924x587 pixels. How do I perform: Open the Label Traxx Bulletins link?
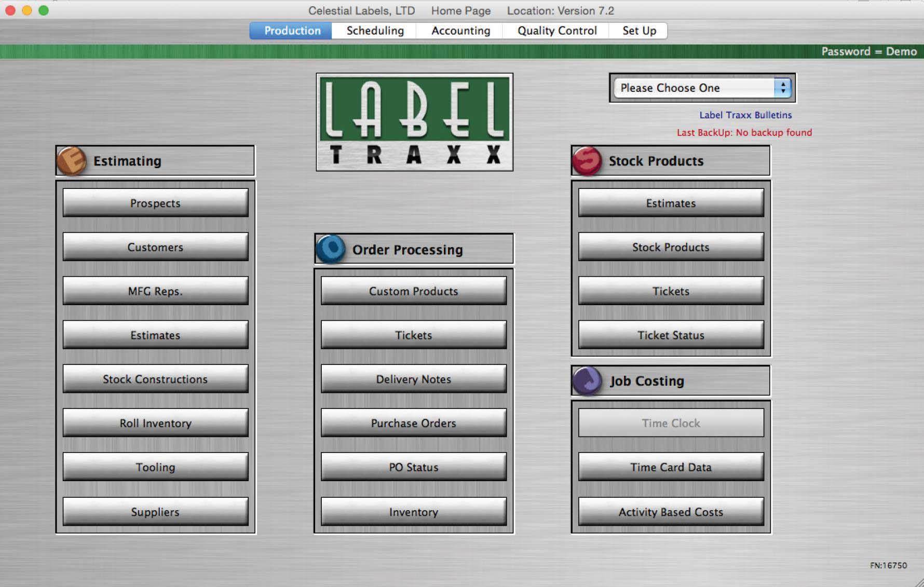pos(745,115)
